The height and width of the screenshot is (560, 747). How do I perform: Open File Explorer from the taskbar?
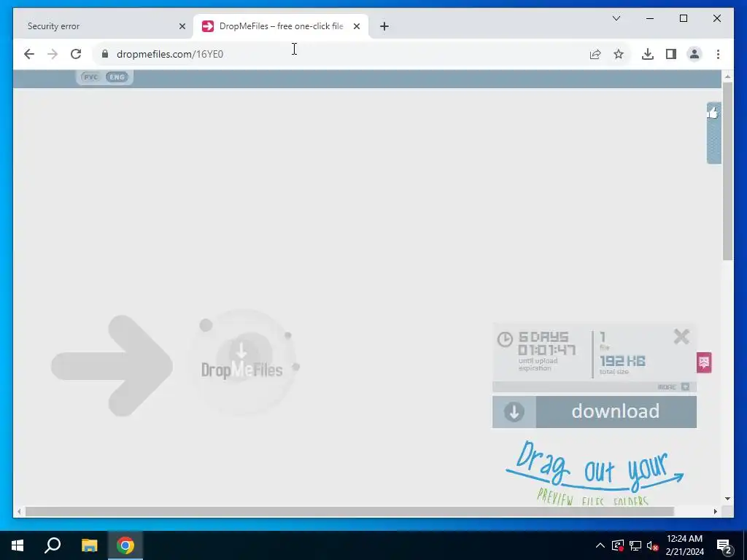point(89,545)
